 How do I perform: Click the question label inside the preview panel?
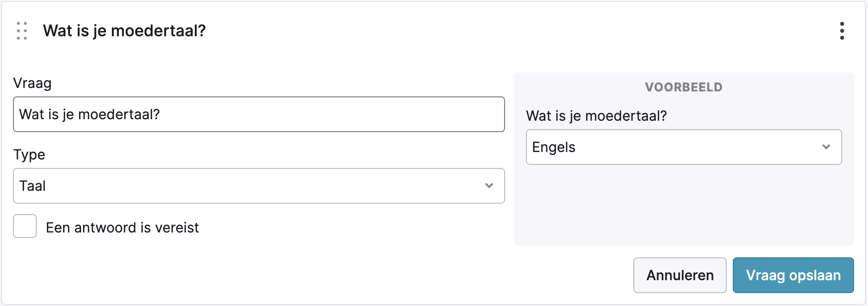[596, 116]
